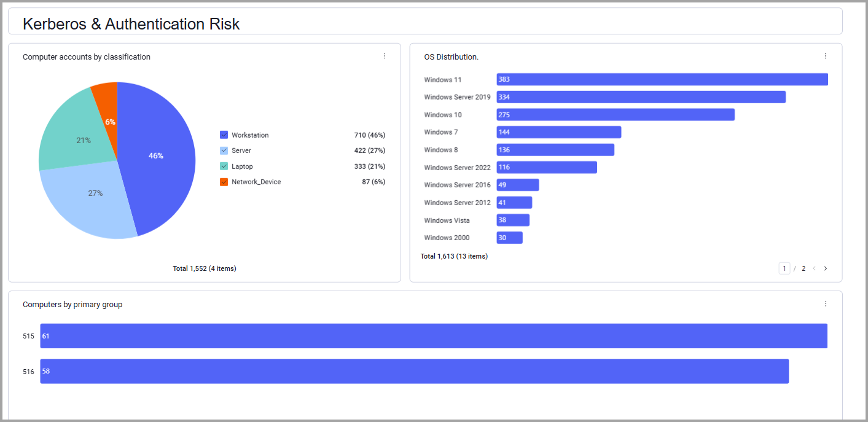
Task: Click the Windows 11 axis label
Action: (442, 80)
